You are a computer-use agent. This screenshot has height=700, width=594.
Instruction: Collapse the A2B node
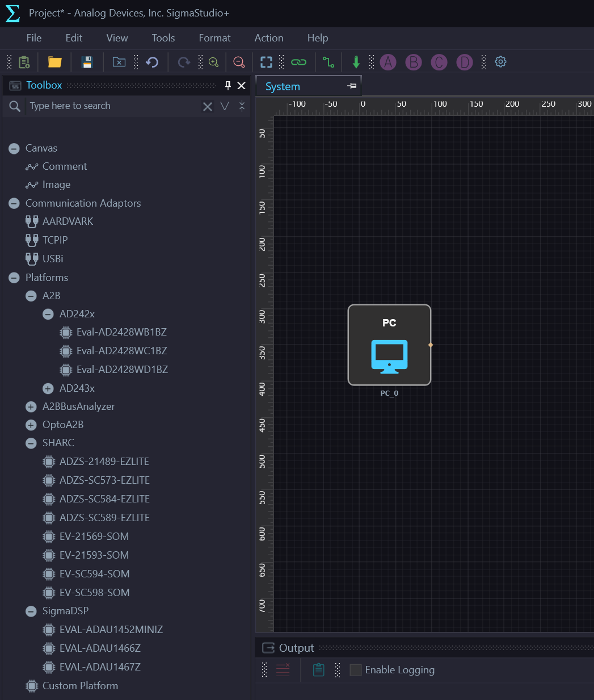tap(31, 296)
